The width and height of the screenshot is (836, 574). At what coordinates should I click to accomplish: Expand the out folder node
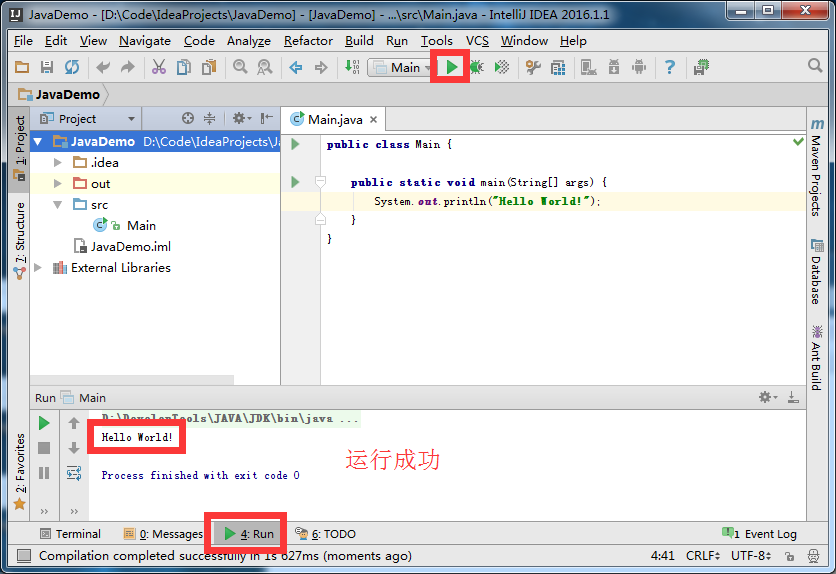coord(58,183)
